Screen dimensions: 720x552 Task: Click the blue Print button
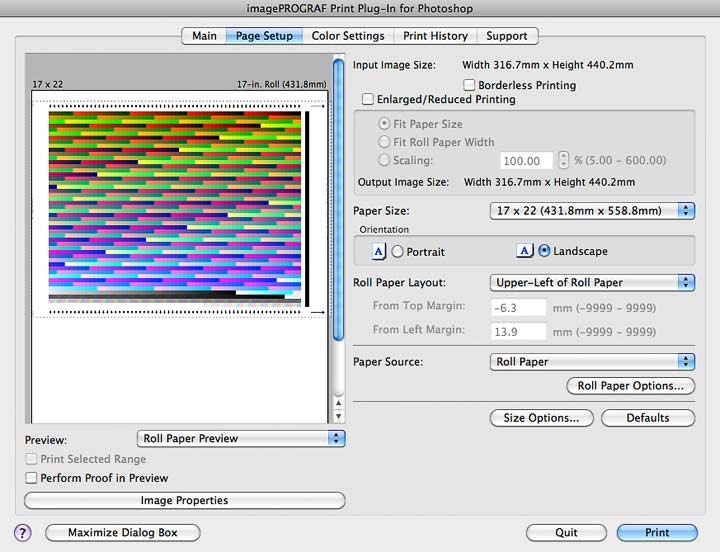click(x=657, y=533)
